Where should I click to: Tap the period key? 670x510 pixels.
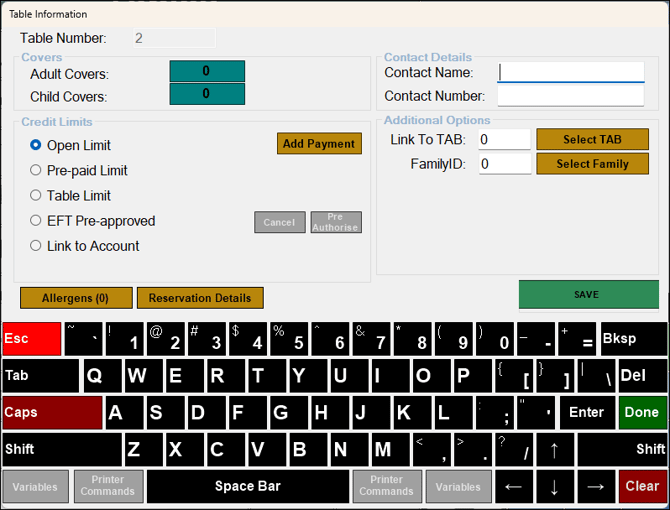(x=473, y=449)
